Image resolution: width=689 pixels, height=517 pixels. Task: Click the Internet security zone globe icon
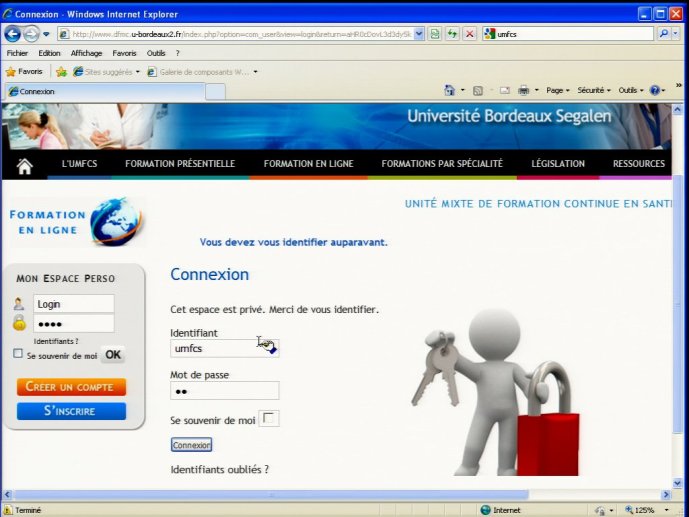(486, 510)
